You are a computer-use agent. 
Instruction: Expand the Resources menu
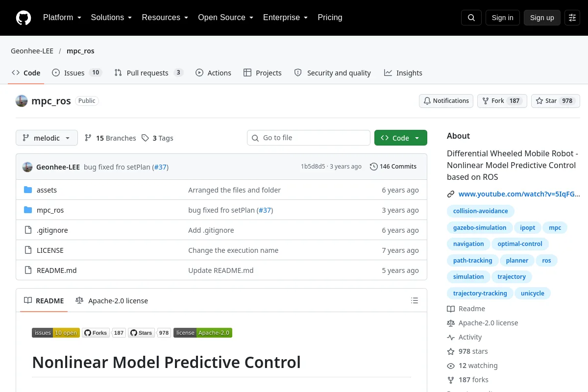(x=165, y=18)
